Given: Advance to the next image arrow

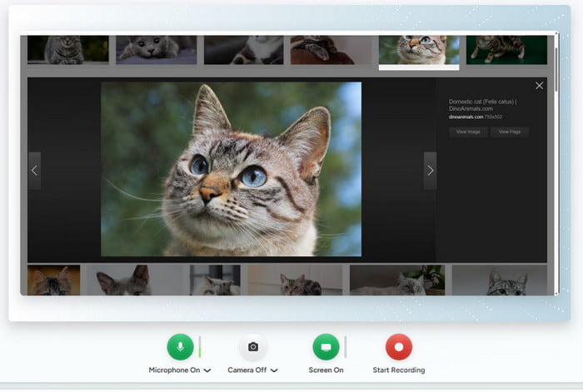Looking at the screenshot, I should click(431, 171).
